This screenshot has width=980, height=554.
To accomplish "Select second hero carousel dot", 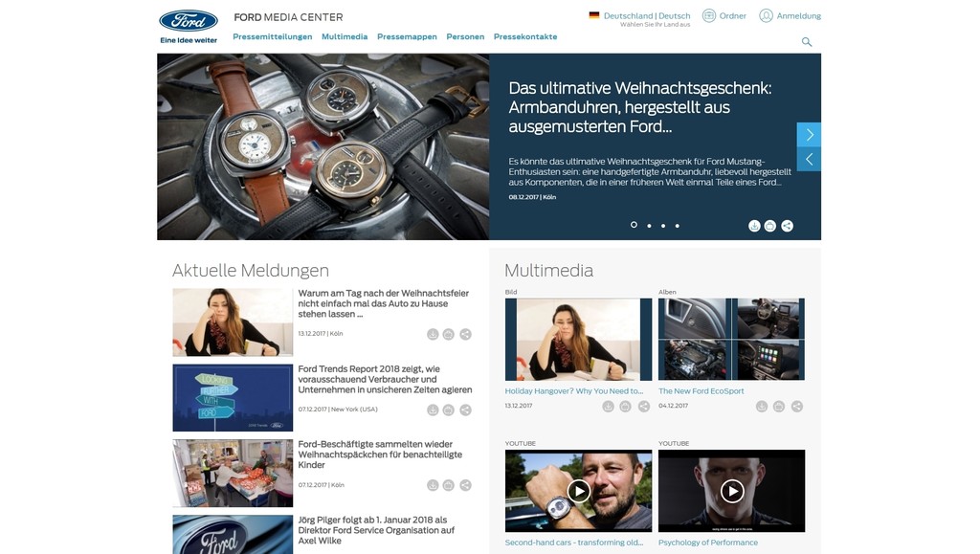I will tap(650, 226).
